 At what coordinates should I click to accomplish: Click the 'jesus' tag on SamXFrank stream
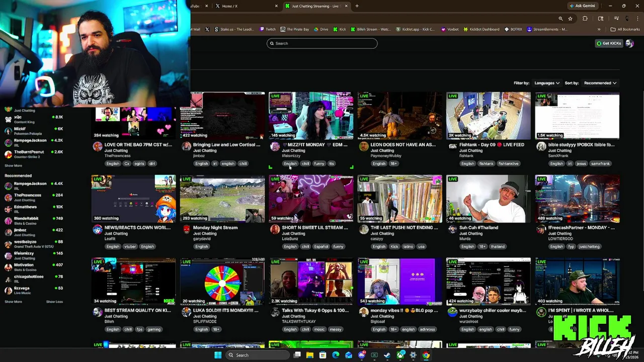coord(581,163)
